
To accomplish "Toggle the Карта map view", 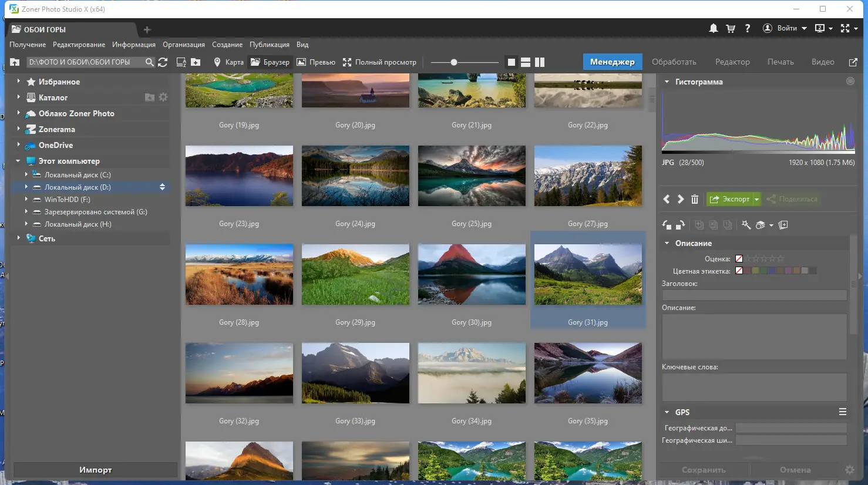I will tap(228, 62).
